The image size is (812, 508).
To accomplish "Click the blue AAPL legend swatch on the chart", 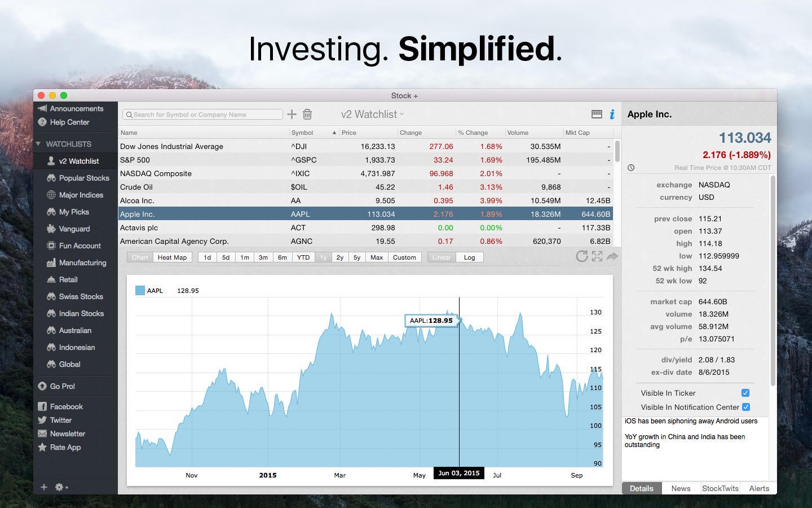I will point(140,290).
